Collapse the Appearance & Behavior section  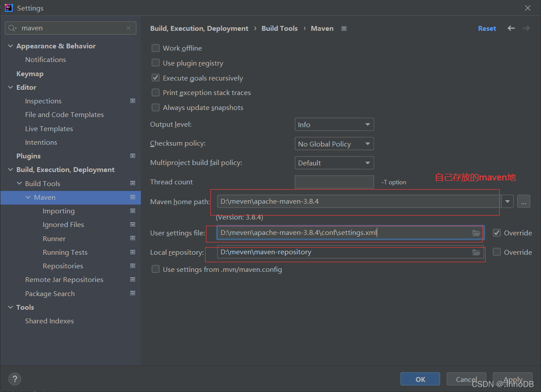11,46
